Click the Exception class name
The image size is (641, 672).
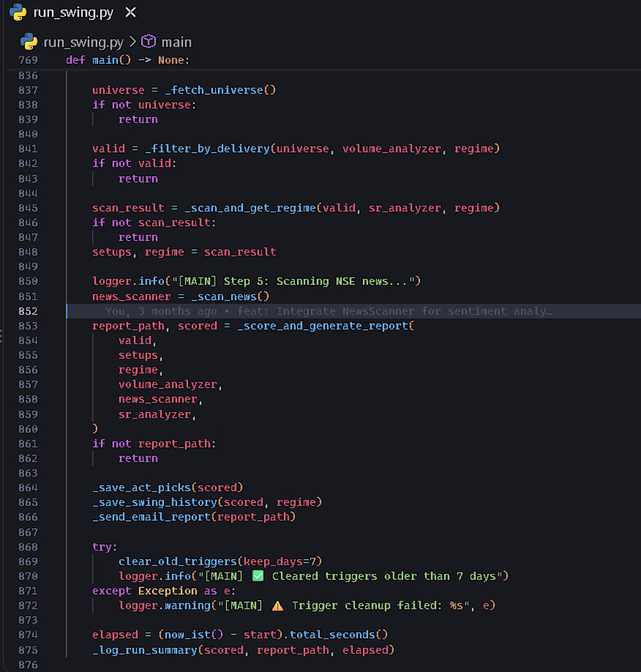coord(167,591)
